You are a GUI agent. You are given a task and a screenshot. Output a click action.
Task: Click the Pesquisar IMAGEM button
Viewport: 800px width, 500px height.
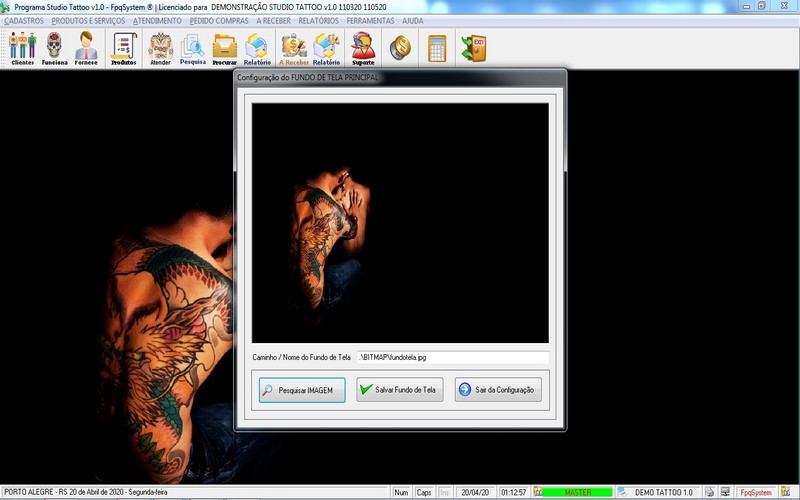(x=302, y=390)
